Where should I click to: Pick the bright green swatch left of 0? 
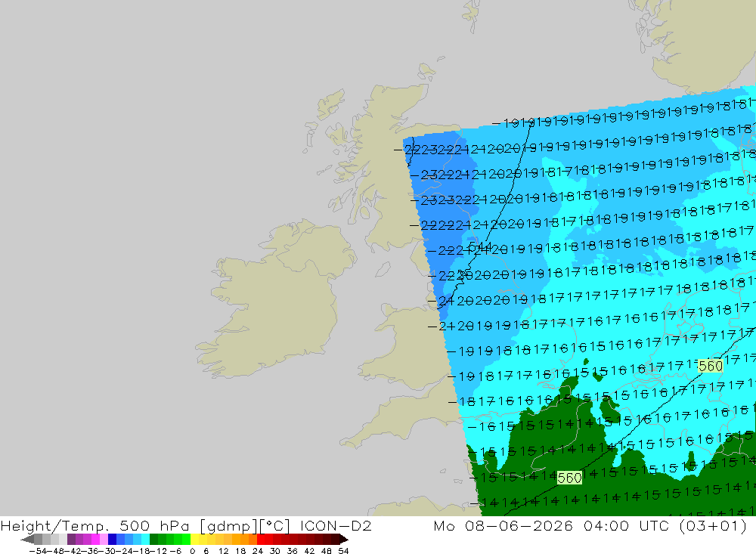coord(186,539)
